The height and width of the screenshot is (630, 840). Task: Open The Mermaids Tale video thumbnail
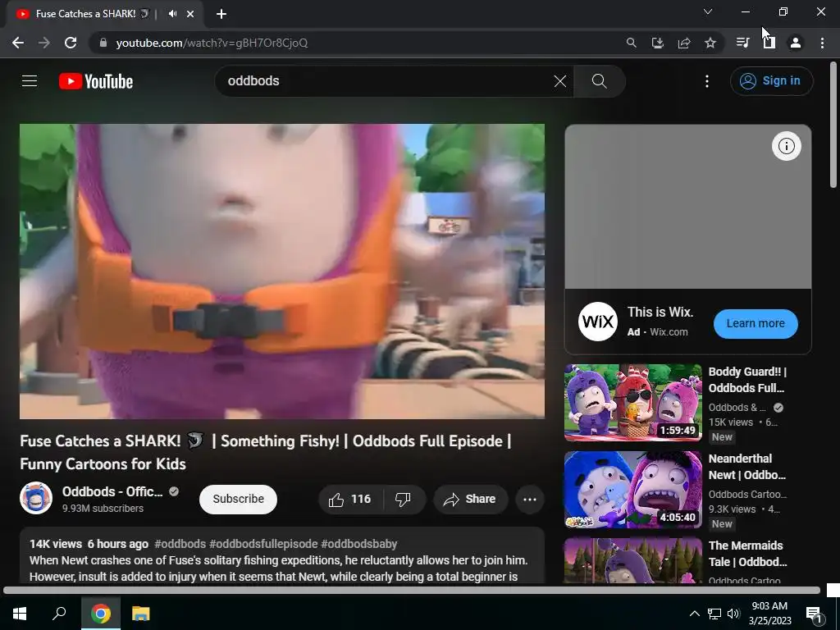pyautogui.click(x=632, y=560)
